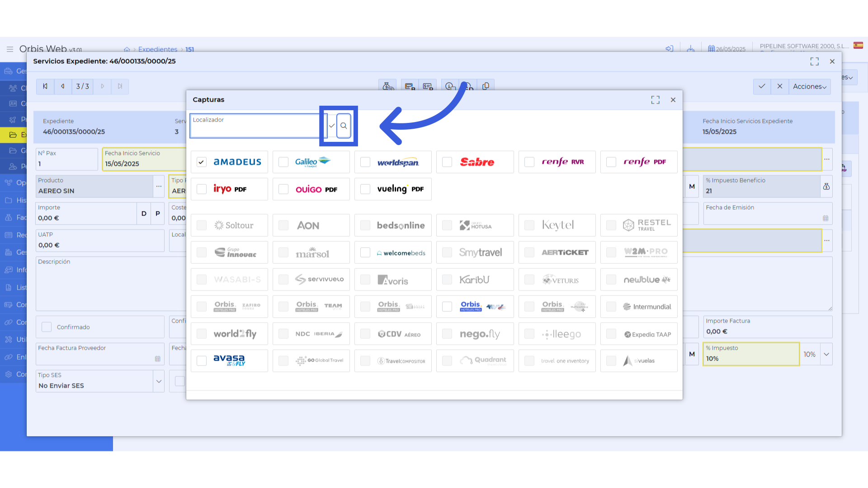This screenshot has height=488, width=868.
Task: Click the PIPELINE SOFTWARE 2000 company name
Action: [x=804, y=46]
